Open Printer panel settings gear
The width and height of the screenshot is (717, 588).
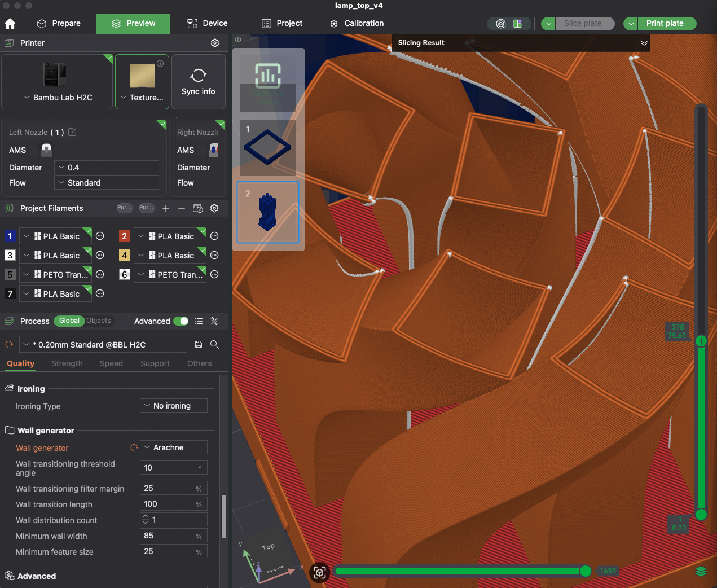[214, 43]
